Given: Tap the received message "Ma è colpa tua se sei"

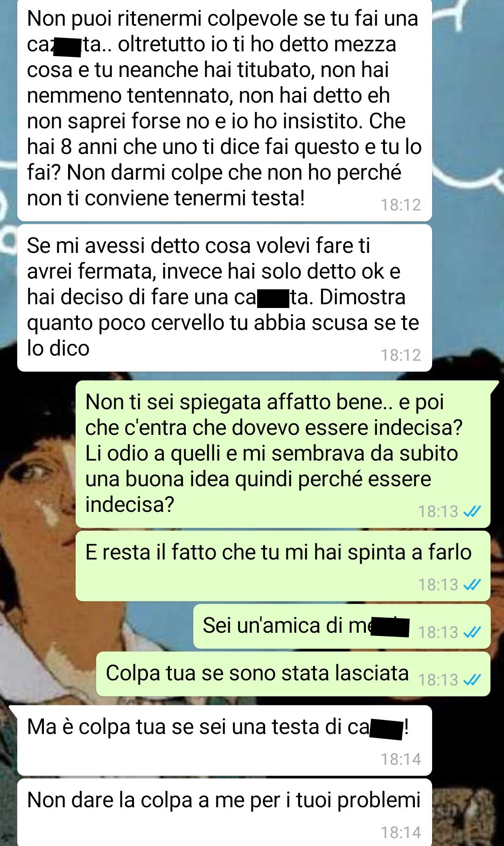Looking at the screenshot, I should click(x=224, y=741).
